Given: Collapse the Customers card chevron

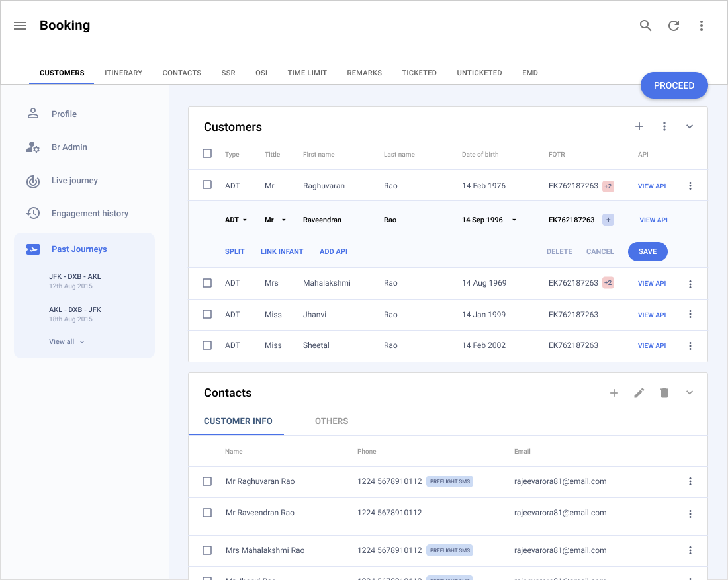Looking at the screenshot, I should click(x=690, y=127).
